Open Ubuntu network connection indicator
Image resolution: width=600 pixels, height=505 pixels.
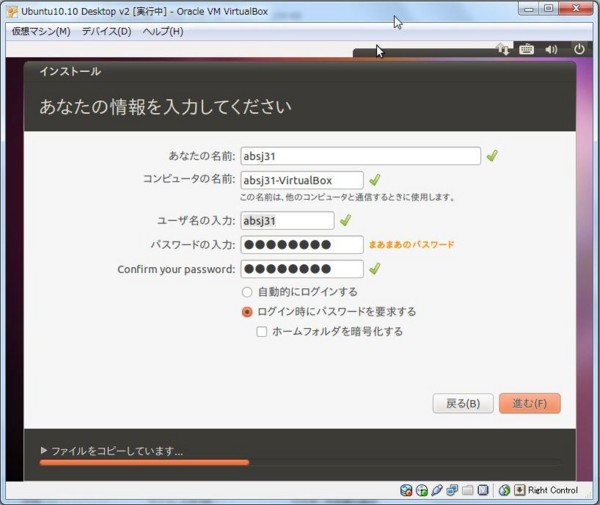(503, 49)
